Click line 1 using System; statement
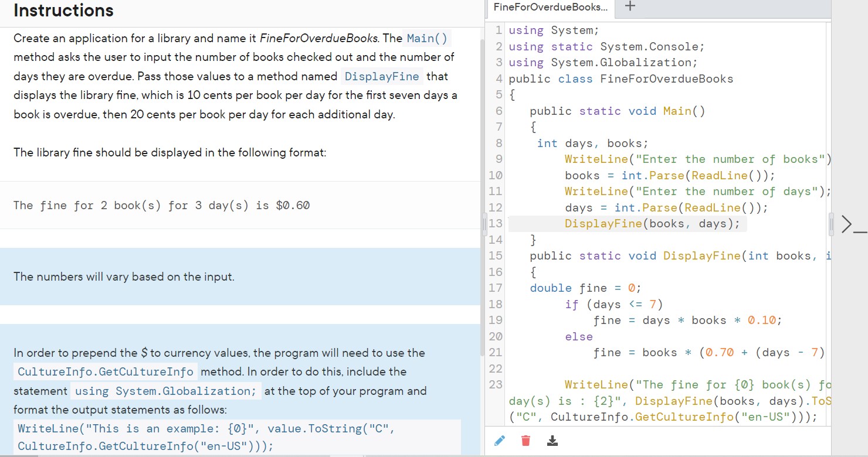Image resolution: width=868 pixels, height=457 pixels. point(551,30)
